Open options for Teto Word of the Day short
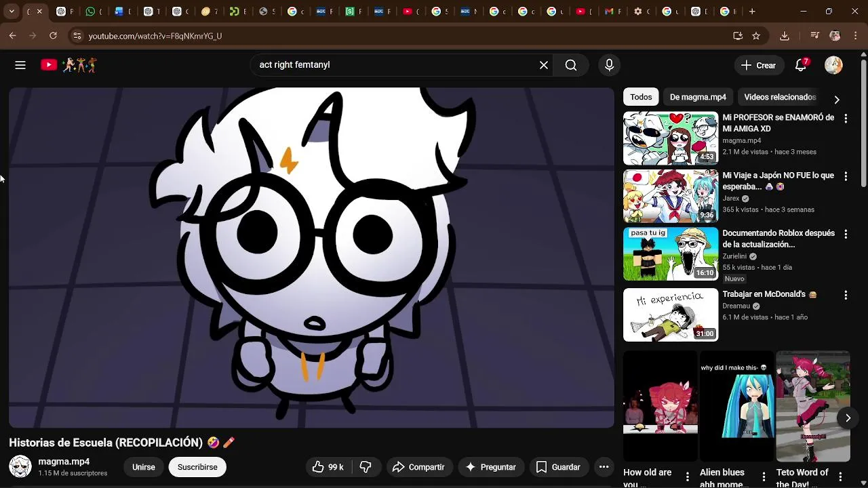This screenshot has height=488, width=868. pyautogui.click(x=840, y=476)
